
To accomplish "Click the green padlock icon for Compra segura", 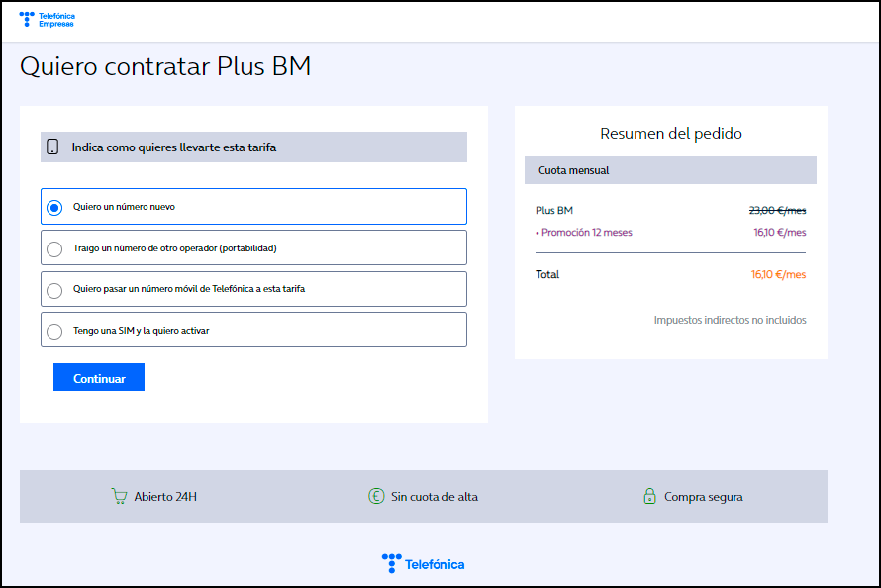I will pyautogui.click(x=651, y=496).
